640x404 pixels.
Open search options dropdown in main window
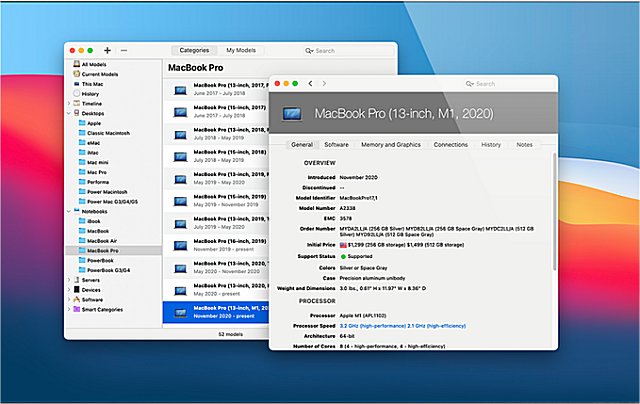point(309,51)
